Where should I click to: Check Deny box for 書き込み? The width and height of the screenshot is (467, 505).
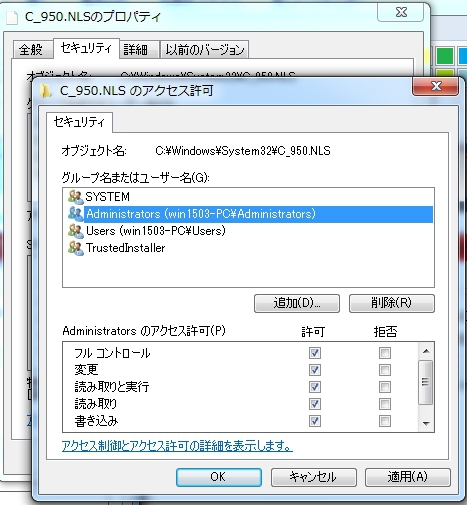[x=385, y=421]
